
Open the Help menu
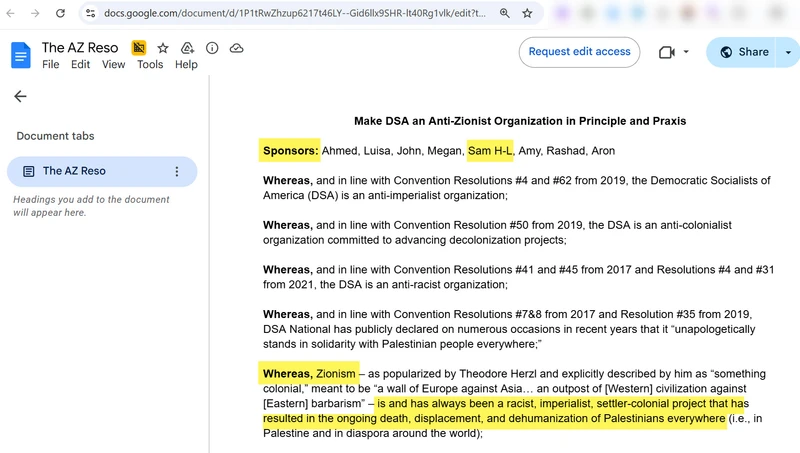coord(186,65)
